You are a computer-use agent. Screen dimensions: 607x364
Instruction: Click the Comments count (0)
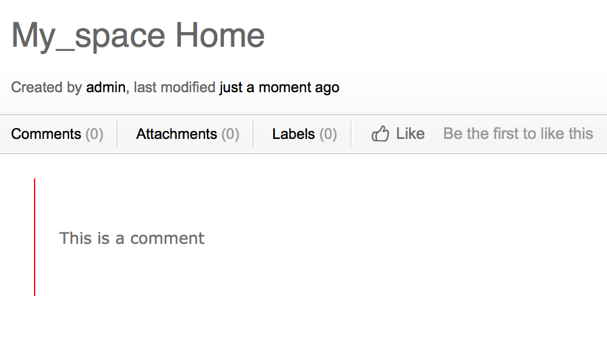tap(94, 134)
